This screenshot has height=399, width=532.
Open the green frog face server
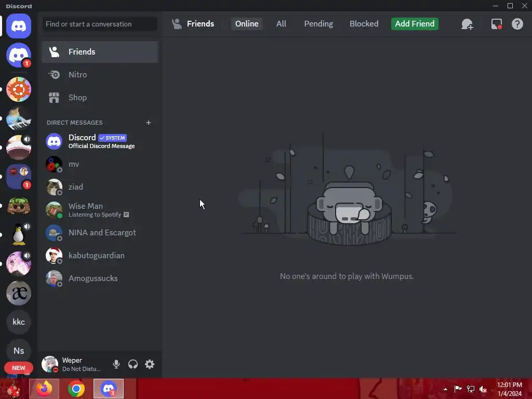click(x=19, y=206)
